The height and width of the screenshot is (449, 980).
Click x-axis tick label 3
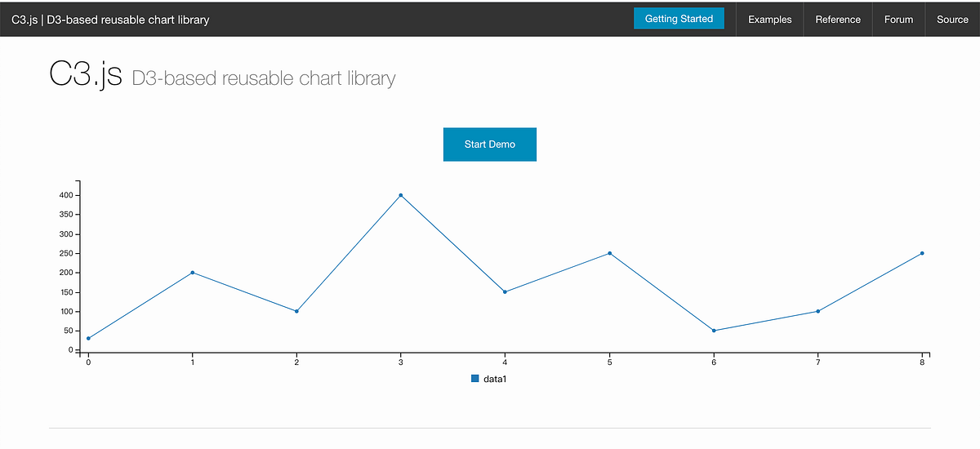[401, 362]
